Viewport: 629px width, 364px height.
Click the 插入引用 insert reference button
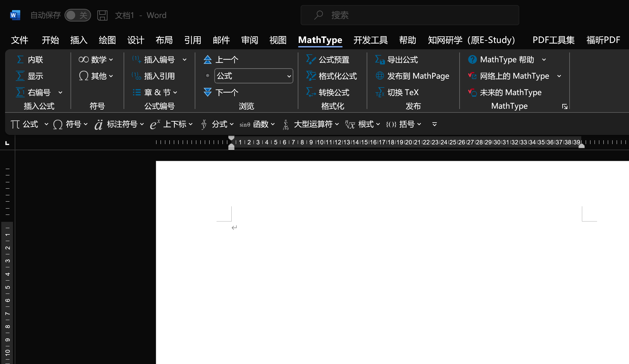pyautogui.click(x=154, y=76)
